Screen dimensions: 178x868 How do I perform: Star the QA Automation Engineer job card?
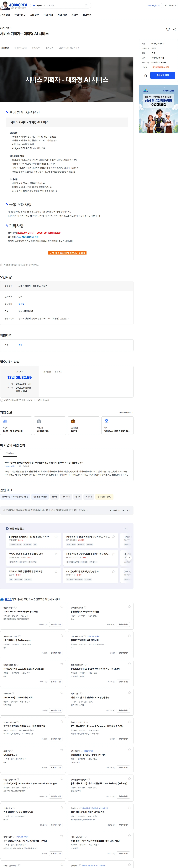(x=62, y=664)
